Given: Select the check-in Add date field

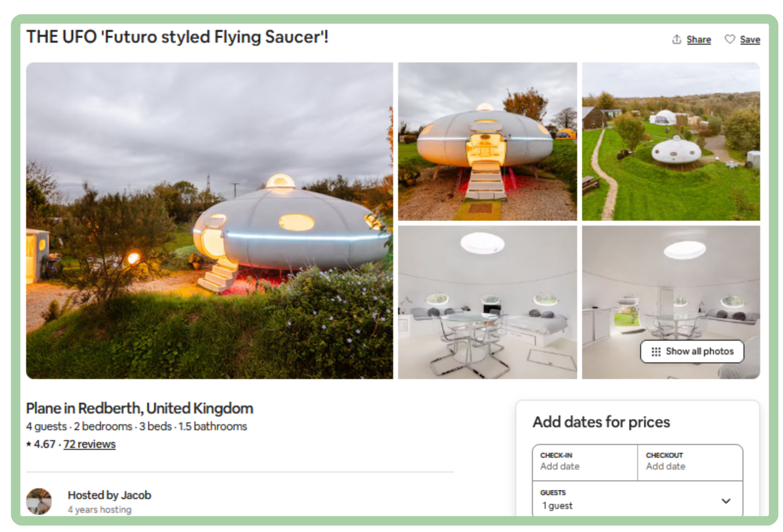Looking at the screenshot, I should click(585, 462).
